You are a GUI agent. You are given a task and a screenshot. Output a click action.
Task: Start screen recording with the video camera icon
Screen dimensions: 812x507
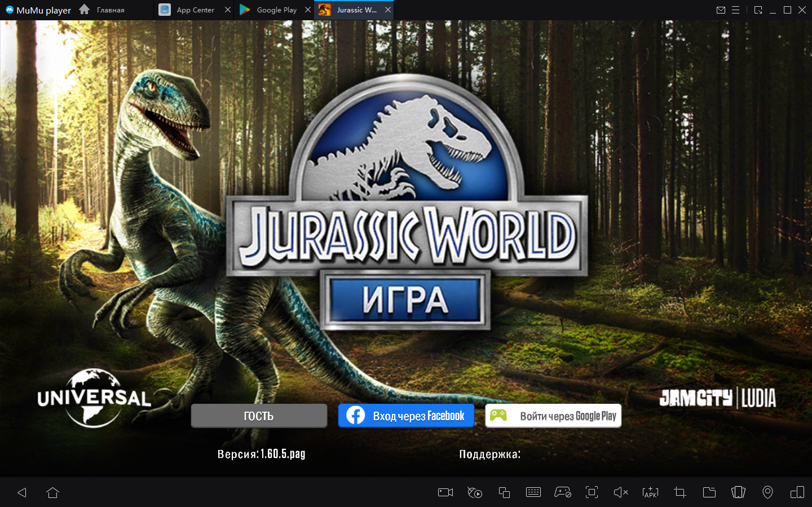[445, 492]
